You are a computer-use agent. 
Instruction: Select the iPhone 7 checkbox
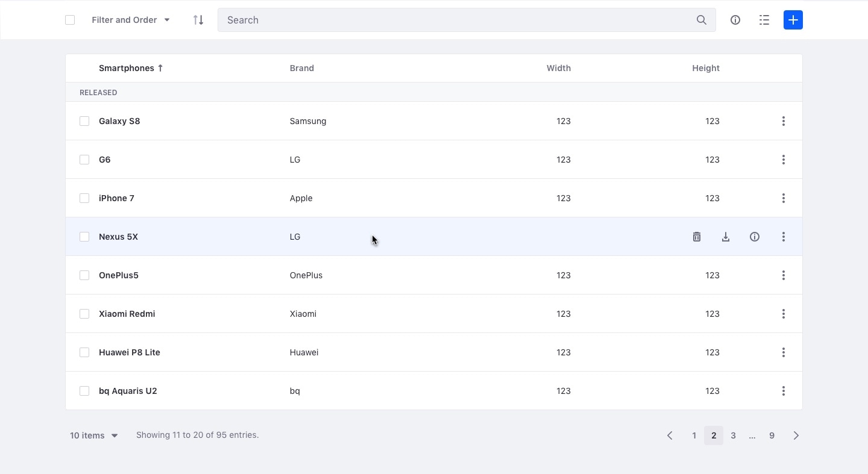84,198
